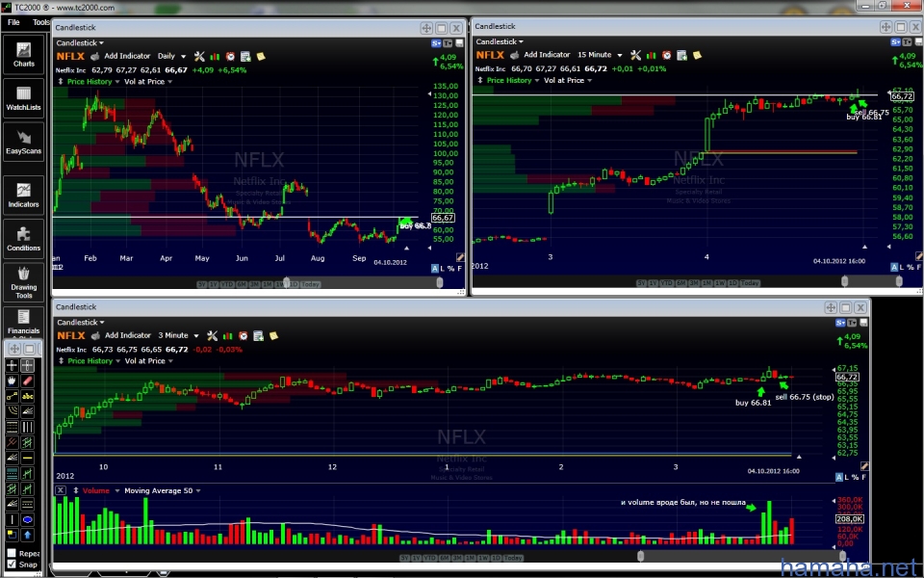Open Indicators from the sidebar
924x578 pixels.
[23, 196]
